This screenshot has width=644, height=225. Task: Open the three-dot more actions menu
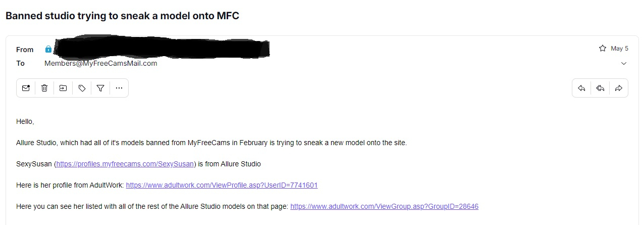(119, 88)
